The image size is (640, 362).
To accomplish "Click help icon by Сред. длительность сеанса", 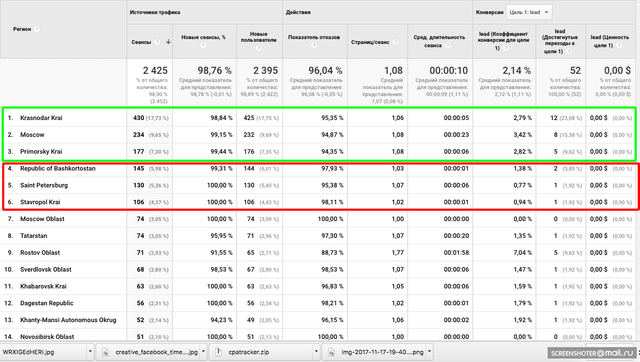I will (447, 45).
